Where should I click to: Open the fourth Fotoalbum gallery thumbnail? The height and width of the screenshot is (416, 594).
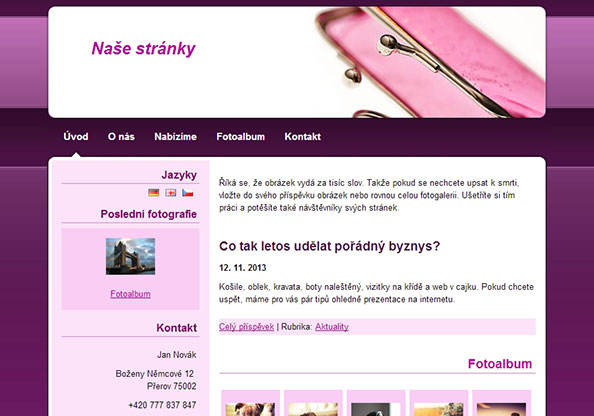(x=439, y=409)
